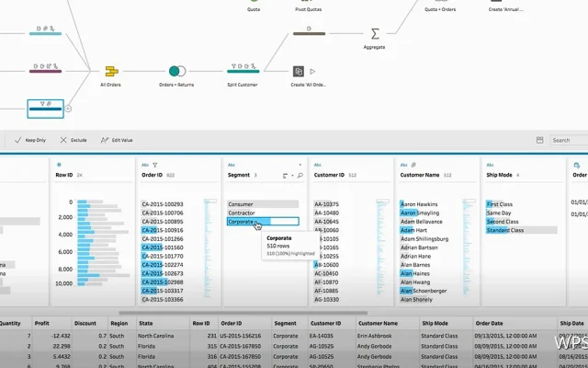This screenshot has height=368, width=588.
Task: Open the Segment card more options dropdown
Action: 300,165
